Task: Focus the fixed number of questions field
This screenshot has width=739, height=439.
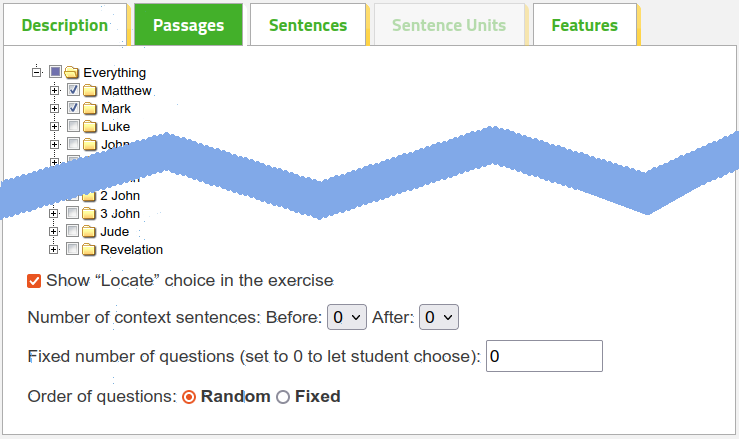Action: pyautogui.click(x=544, y=356)
